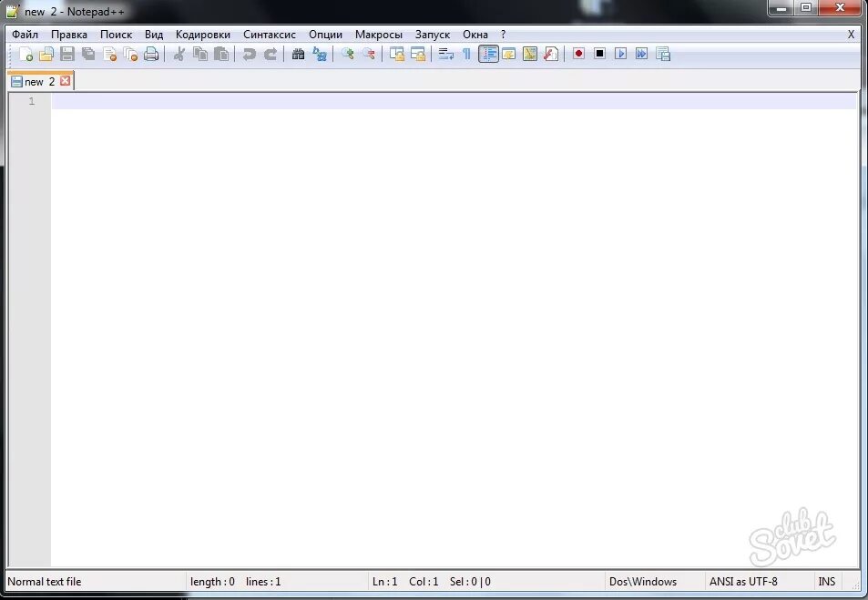
Task: Open the Опции menu
Action: click(x=325, y=35)
